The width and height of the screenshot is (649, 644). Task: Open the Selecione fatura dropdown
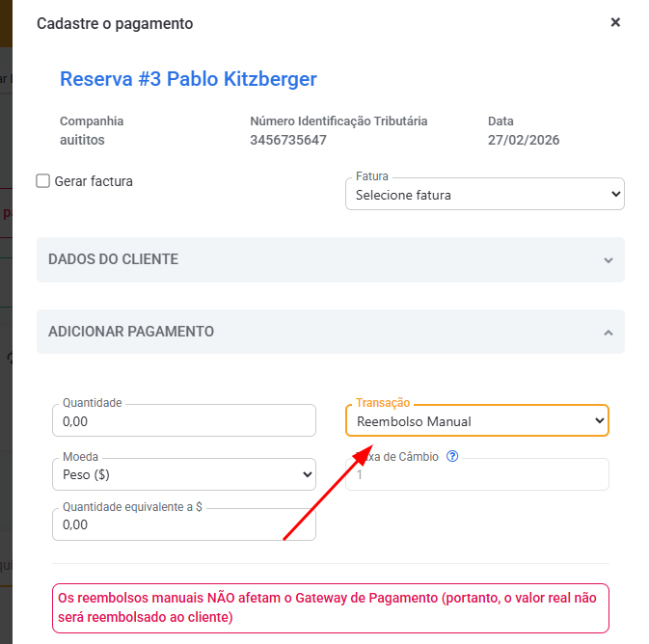tap(484, 195)
